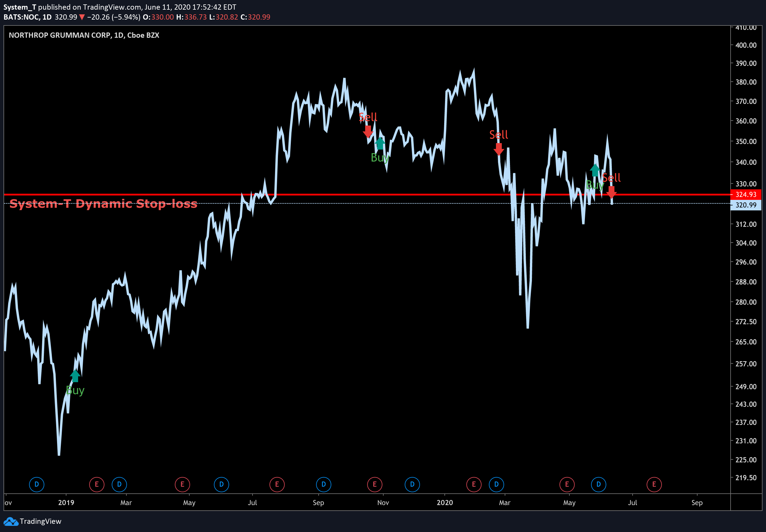Click the upcoming earnings marker after Jul 2020
This screenshot has height=532, width=766.
pyautogui.click(x=654, y=484)
